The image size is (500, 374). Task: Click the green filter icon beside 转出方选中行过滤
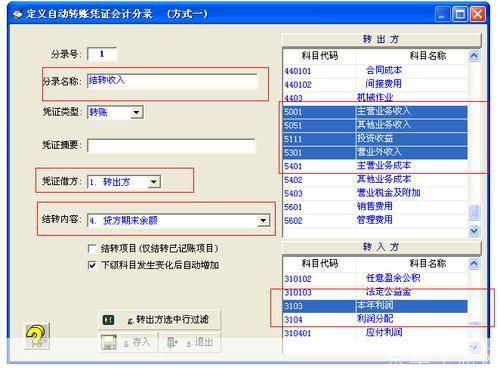pyautogui.click(x=108, y=320)
